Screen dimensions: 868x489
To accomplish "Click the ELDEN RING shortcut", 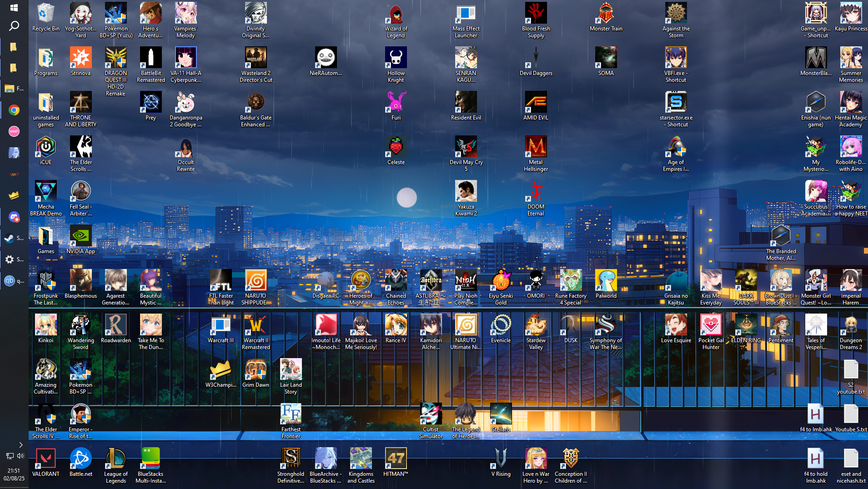I will tap(746, 329).
